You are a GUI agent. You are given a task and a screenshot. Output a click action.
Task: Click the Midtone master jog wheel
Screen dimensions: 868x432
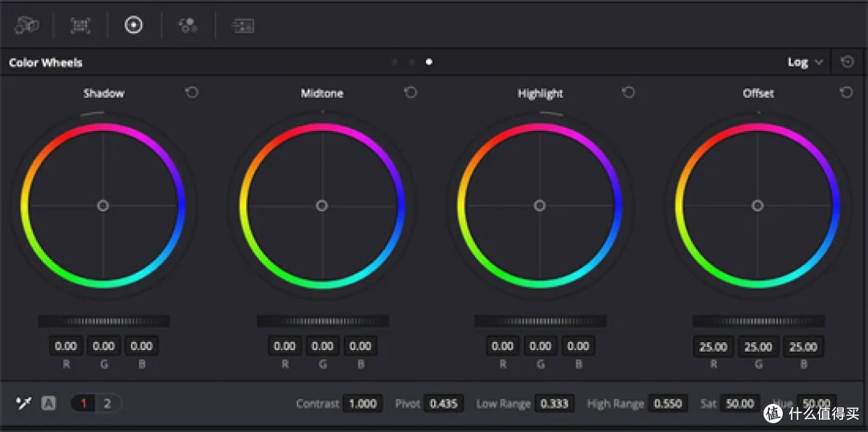pos(323,321)
